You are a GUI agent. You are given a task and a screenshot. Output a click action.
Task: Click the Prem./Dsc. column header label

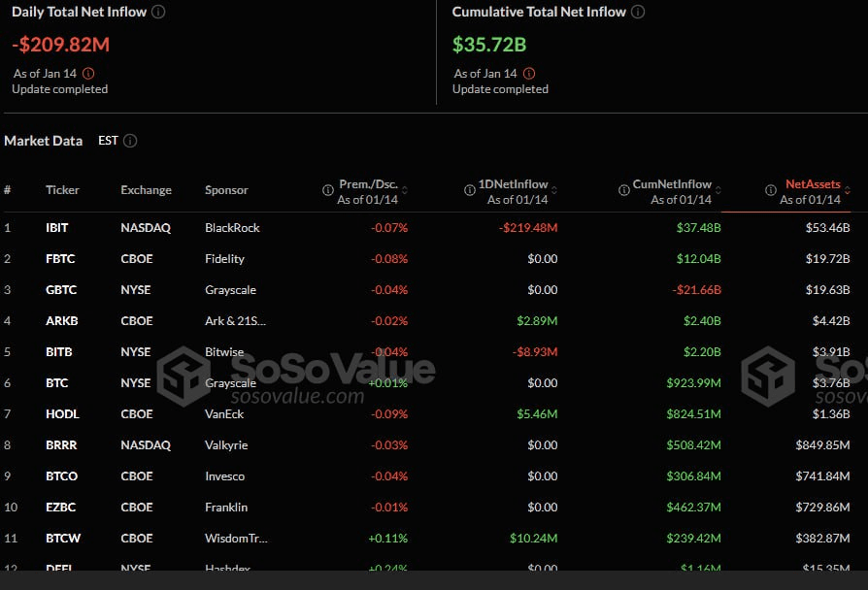click(x=368, y=183)
